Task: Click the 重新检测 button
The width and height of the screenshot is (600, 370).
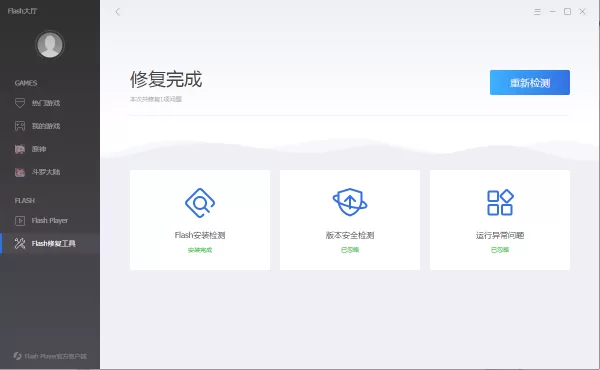Action: coord(530,82)
